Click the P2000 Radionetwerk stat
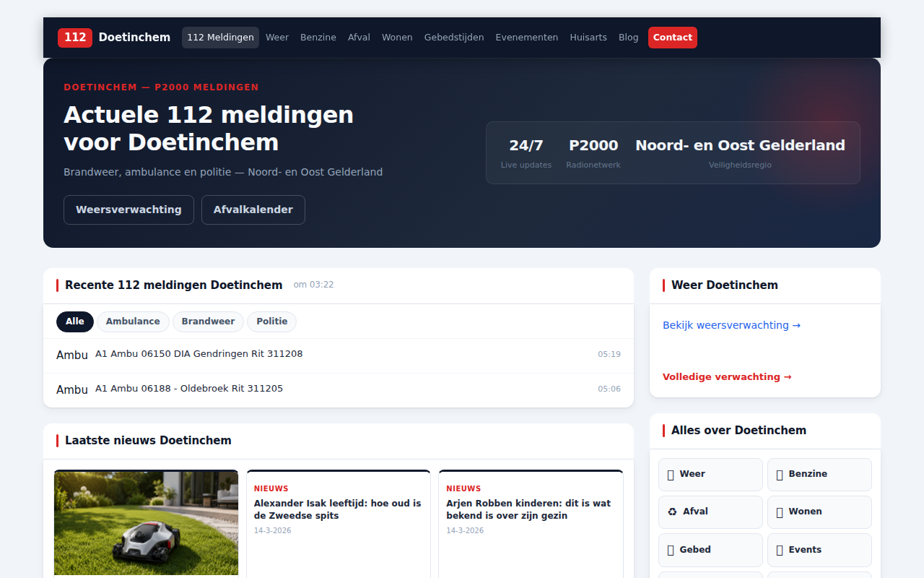 (x=593, y=153)
